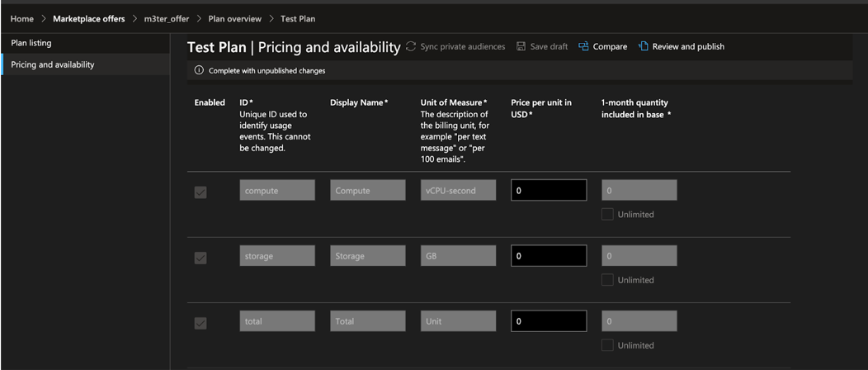Image resolution: width=868 pixels, height=370 pixels.
Task: Toggle the Unlimited checkbox for compute
Action: coord(607,215)
